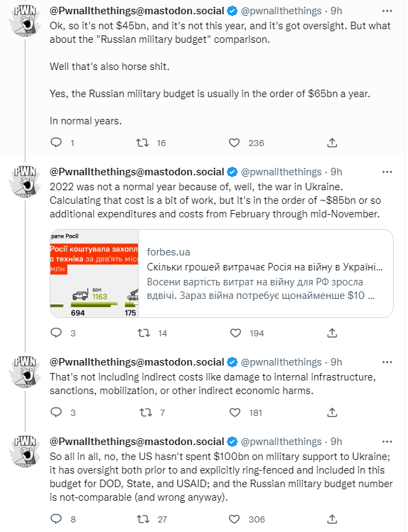This screenshot has height=532, width=408.
Task: Click the forbes.ua article preview thumbnail
Action: [x=94, y=273]
